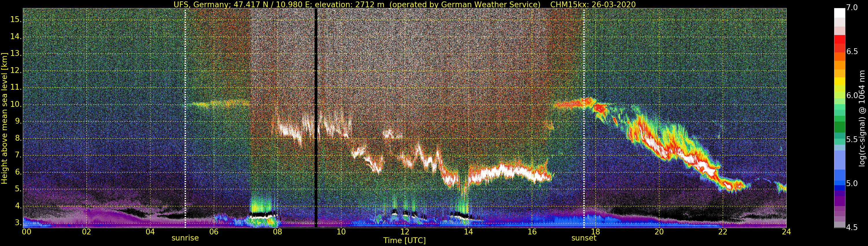Click the 'Height above mean sea level [km]' label
Viewport: 868px width, 246px height.
4,118
